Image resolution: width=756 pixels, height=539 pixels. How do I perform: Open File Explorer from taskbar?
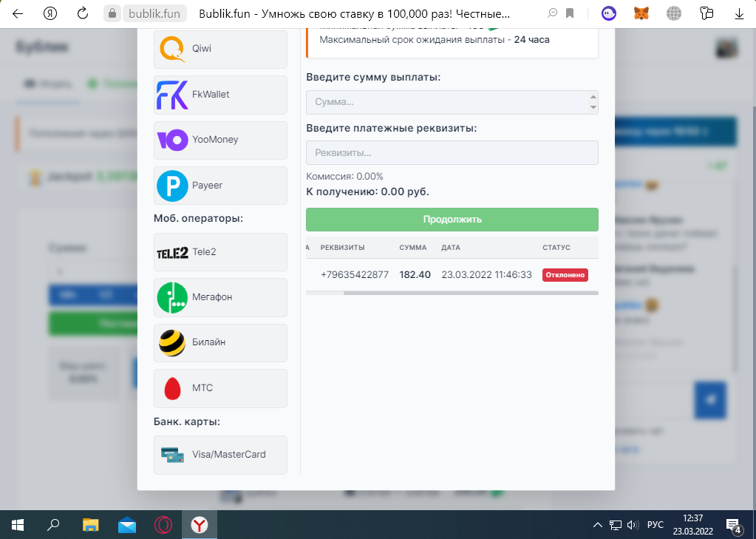coord(91,524)
